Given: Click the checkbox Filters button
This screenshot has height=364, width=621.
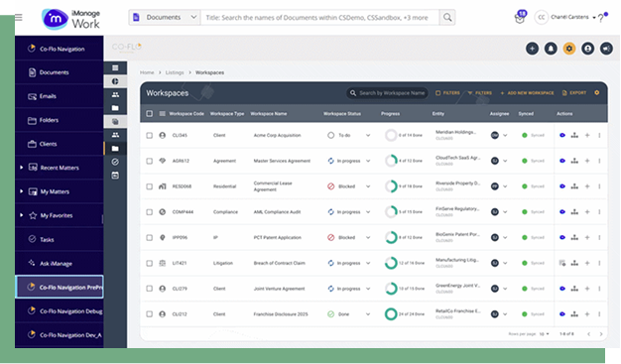Looking at the screenshot, I should pyautogui.click(x=448, y=92).
